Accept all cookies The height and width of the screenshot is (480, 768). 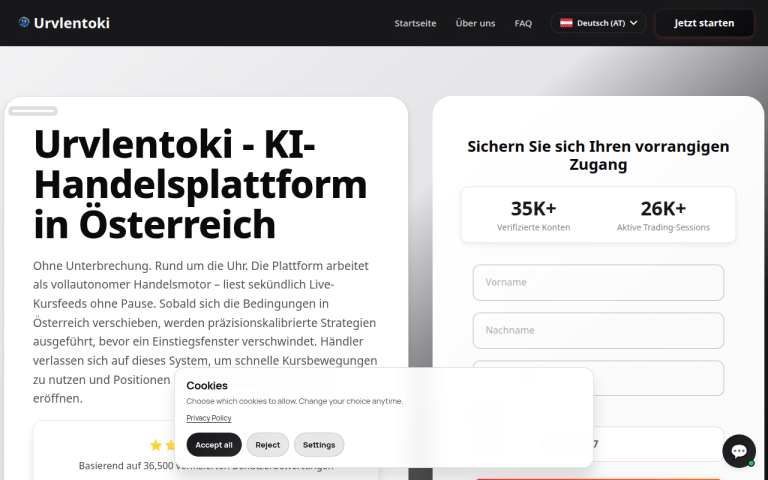coord(214,445)
